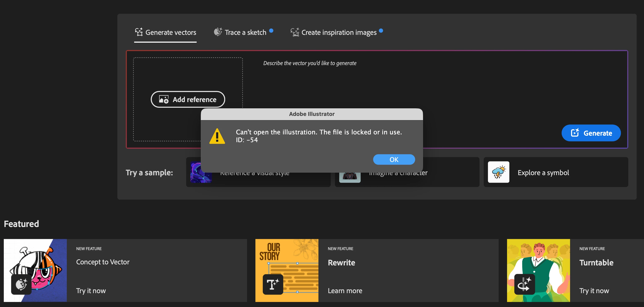
Task: Click the Create inspiration images tab icon
Action: click(x=295, y=32)
